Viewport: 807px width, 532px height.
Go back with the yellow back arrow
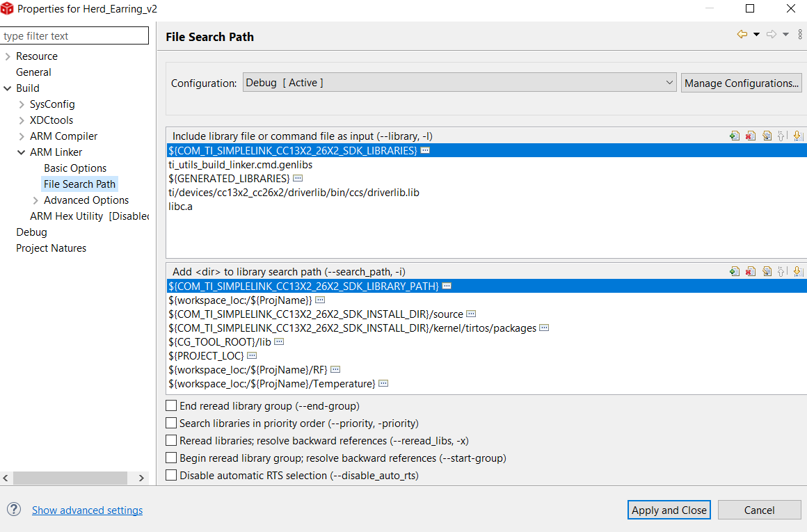click(742, 35)
